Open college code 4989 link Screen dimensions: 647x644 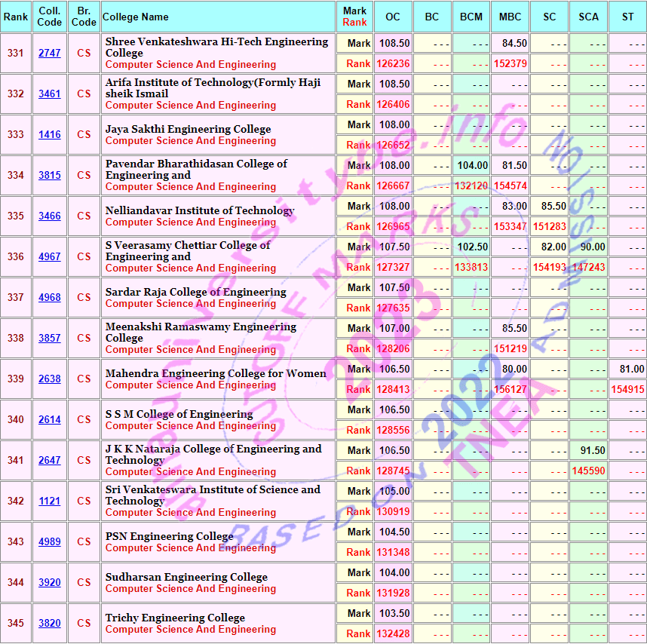click(50, 542)
